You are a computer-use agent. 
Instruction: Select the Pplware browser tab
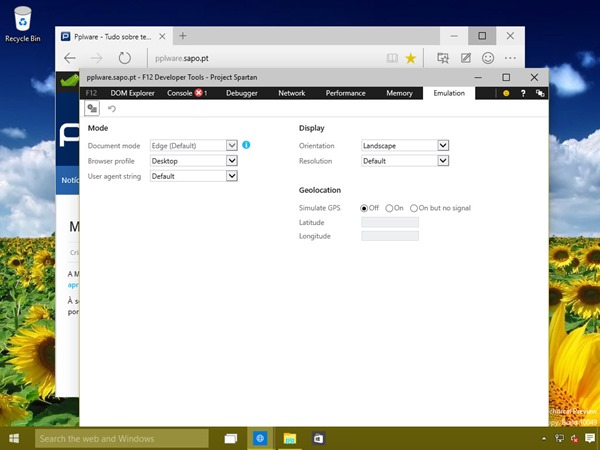coord(114,36)
